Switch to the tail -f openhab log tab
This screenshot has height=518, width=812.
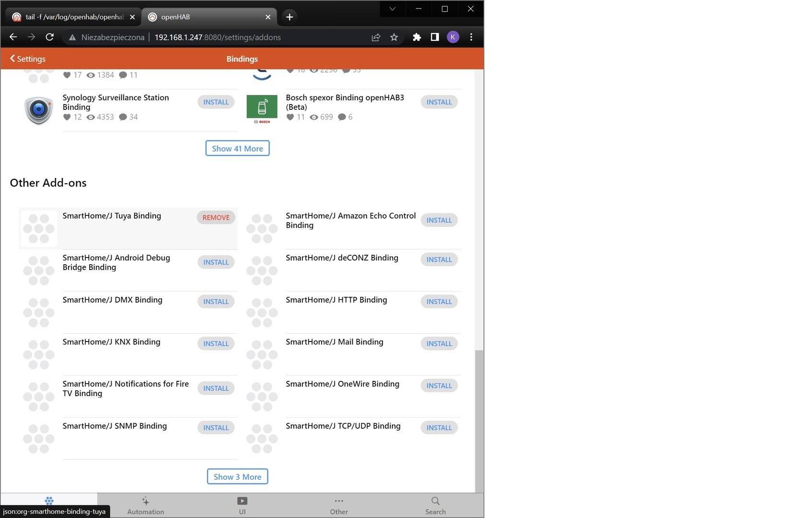pyautogui.click(x=73, y=17)
